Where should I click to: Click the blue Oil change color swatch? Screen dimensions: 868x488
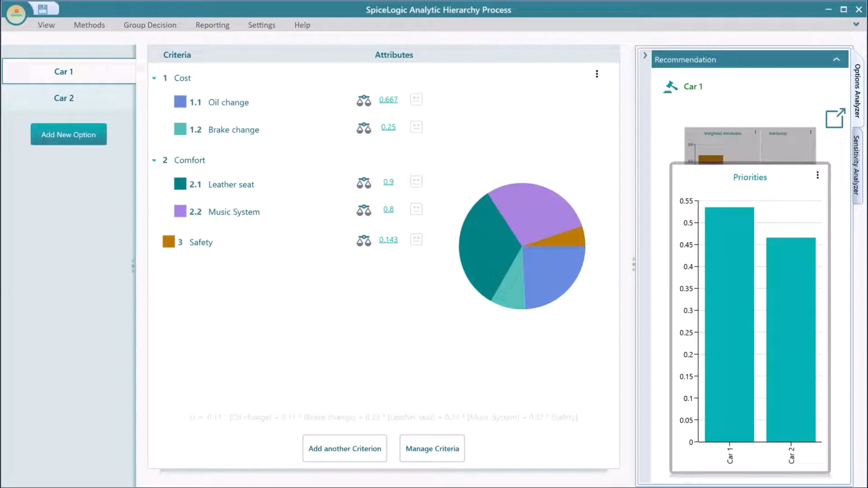coord(180,101)
